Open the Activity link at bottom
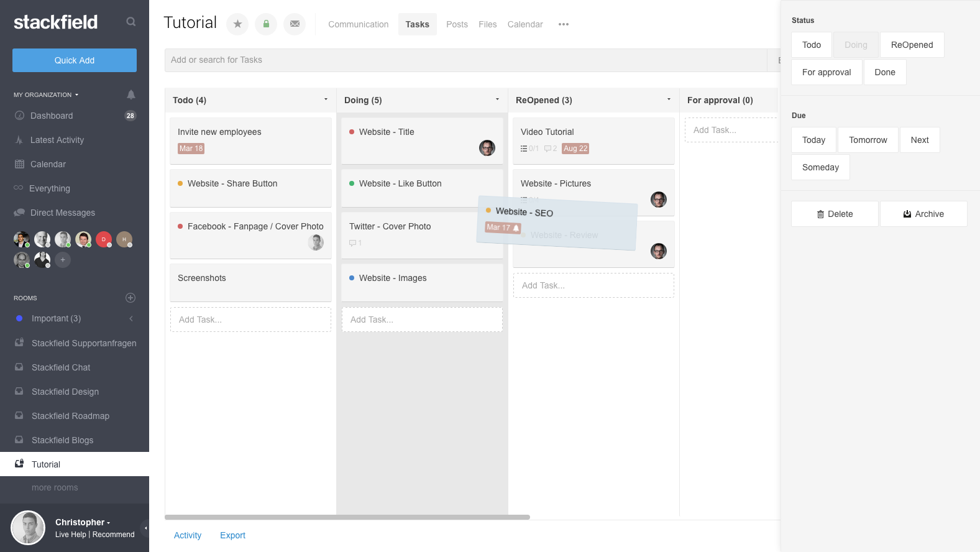980x552 pixels. click(188, 535)
